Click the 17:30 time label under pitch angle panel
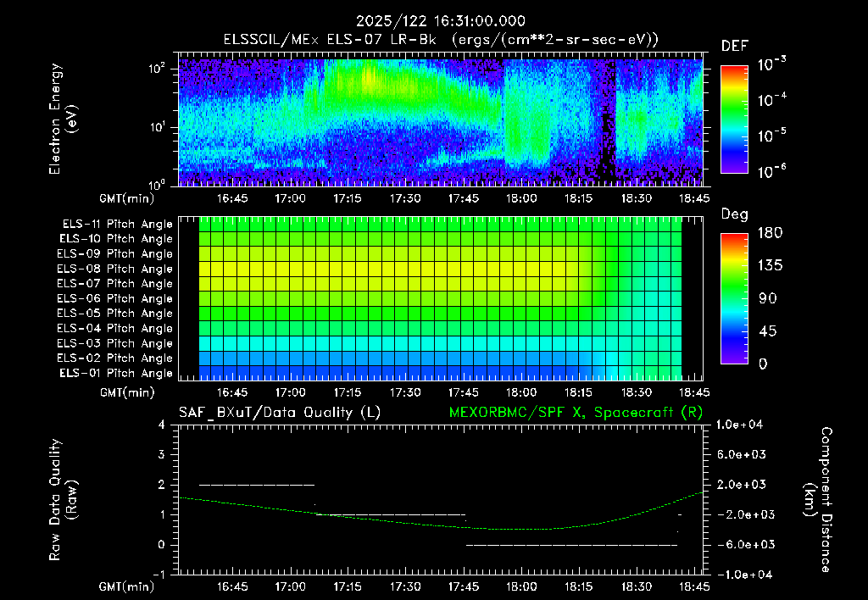The width and height of the screenshot is (868, 600). [405, 392]
